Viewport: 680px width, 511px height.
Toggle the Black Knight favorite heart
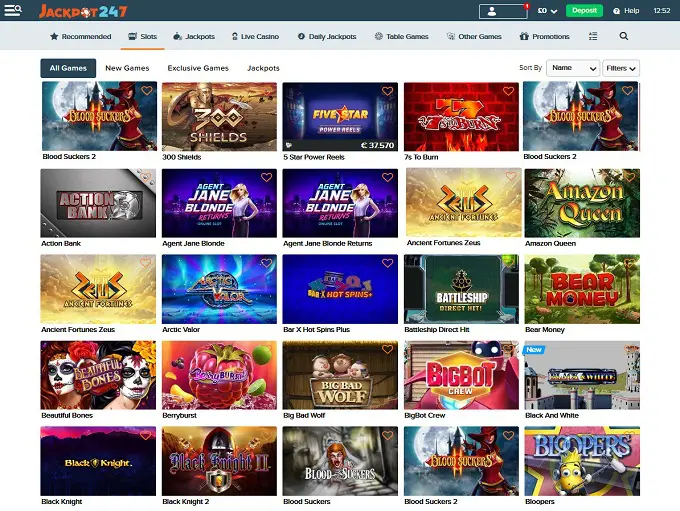[x=145, y=436]
